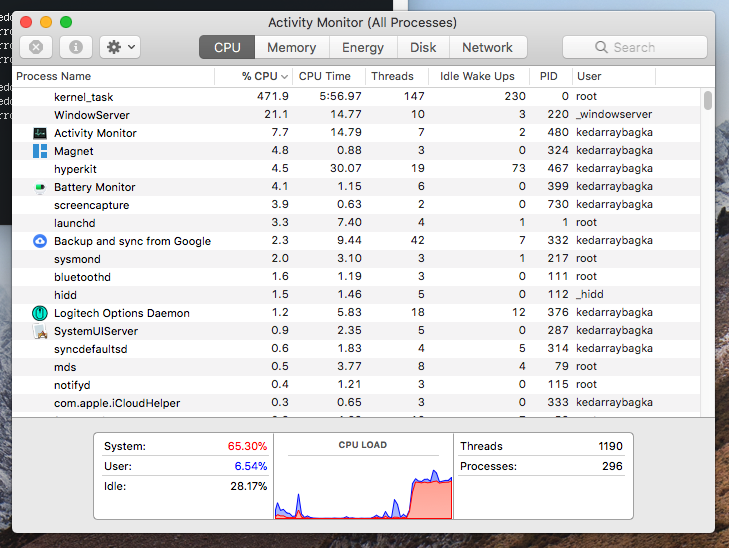Sort by Idle Wake Ups column

point(478,76)
